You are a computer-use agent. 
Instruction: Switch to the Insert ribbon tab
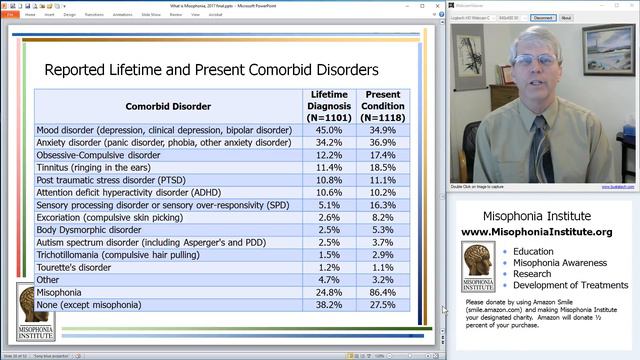click(49, 15)
